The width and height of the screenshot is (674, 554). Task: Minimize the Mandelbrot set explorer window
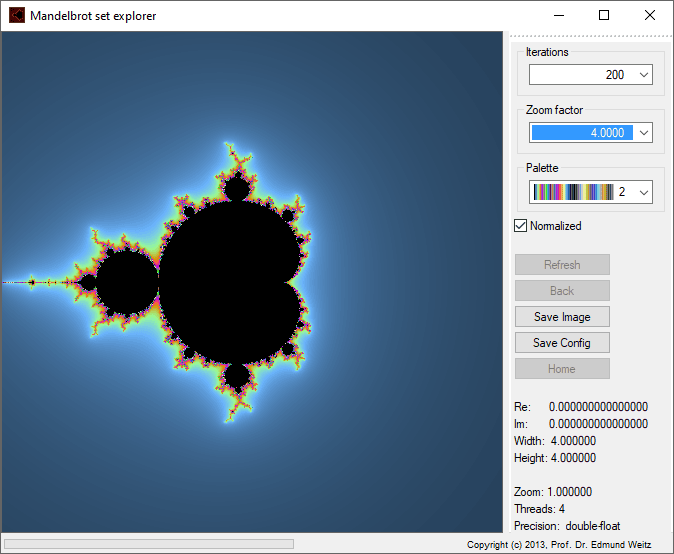pos(559,15)
